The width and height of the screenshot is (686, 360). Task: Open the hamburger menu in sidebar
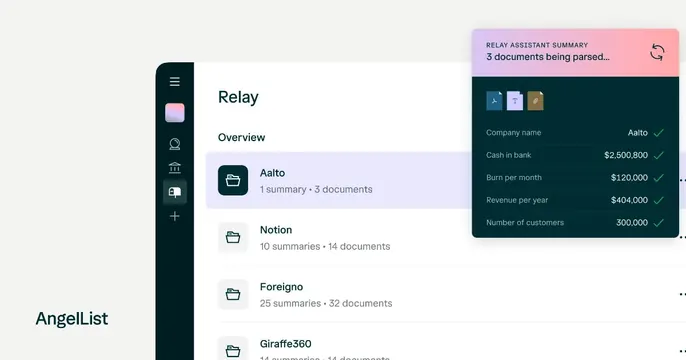pyautogui.click(x=175, y=82)
